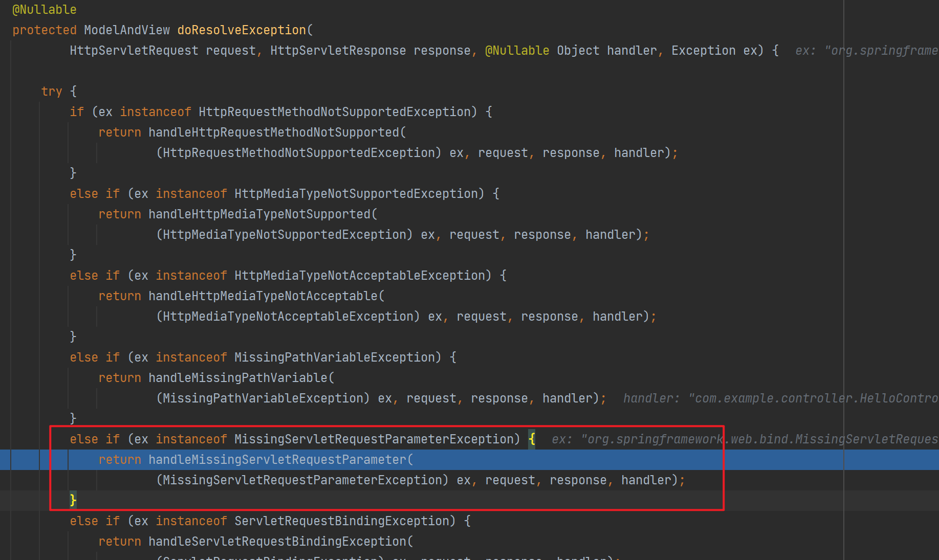Click the HttpServletRequest parameter type
The width and height of the screenshot is (939, 560).
pos(134,51)
